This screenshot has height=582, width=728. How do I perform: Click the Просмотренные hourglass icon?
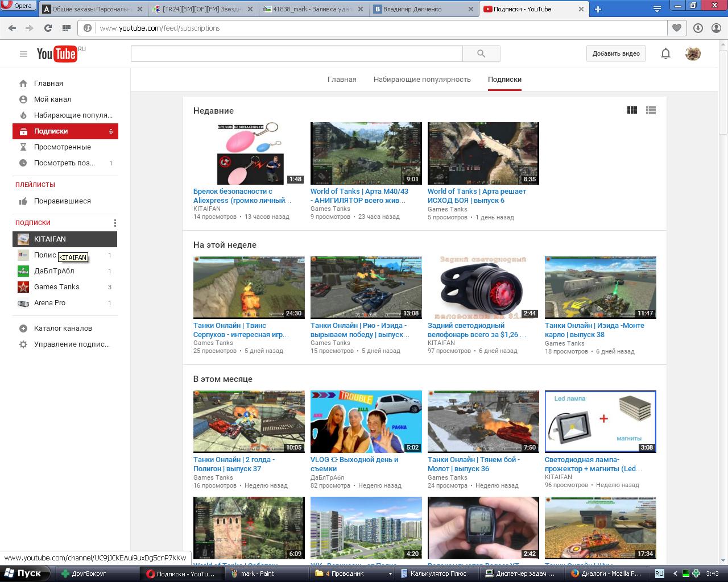point(23,147)
